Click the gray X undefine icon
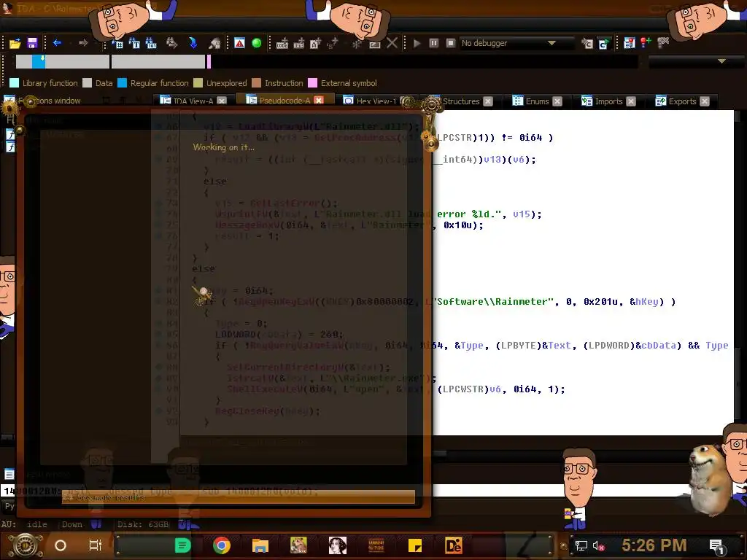 (x=392, y=43)
